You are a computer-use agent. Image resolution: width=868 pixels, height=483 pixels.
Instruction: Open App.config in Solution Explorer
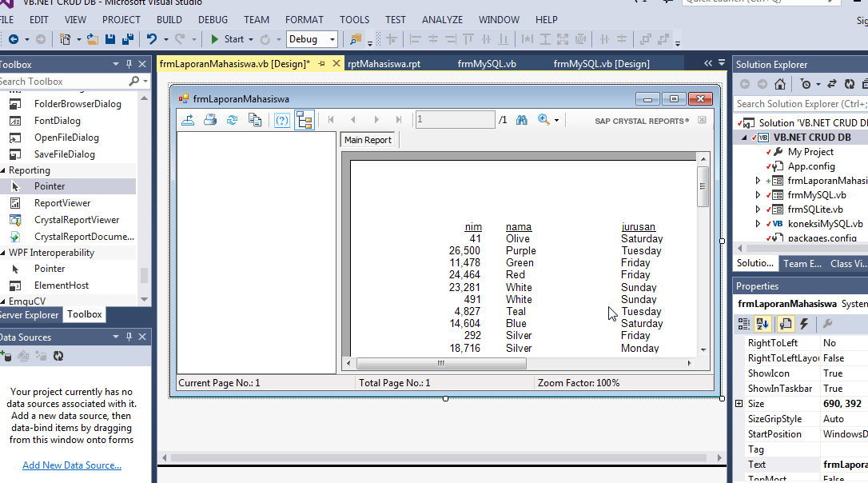(811, 166)
